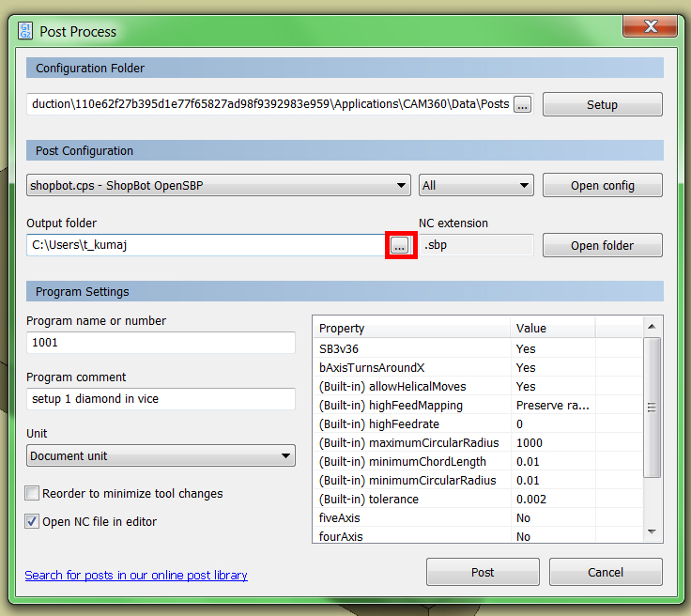
Task: Click the maximumCircularRadius value 1000
Action: pyautogui.click(x=530, y=443)
